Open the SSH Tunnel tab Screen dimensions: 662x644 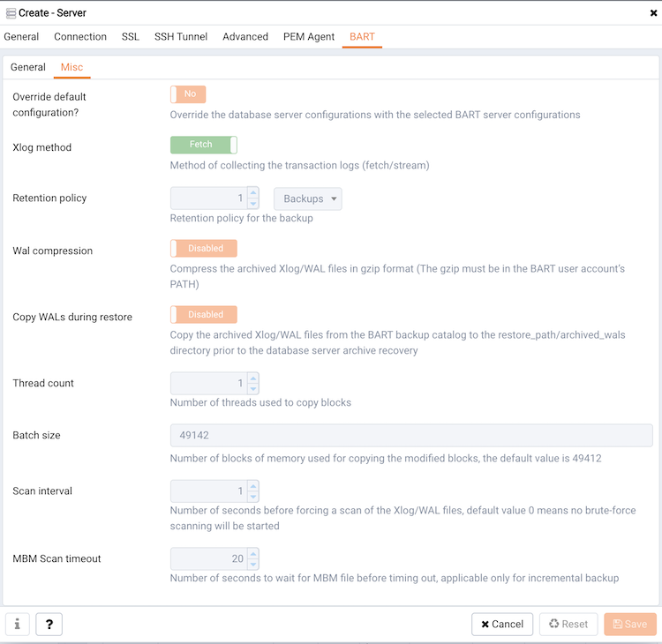pyautogui.click(x=181, y=37)
